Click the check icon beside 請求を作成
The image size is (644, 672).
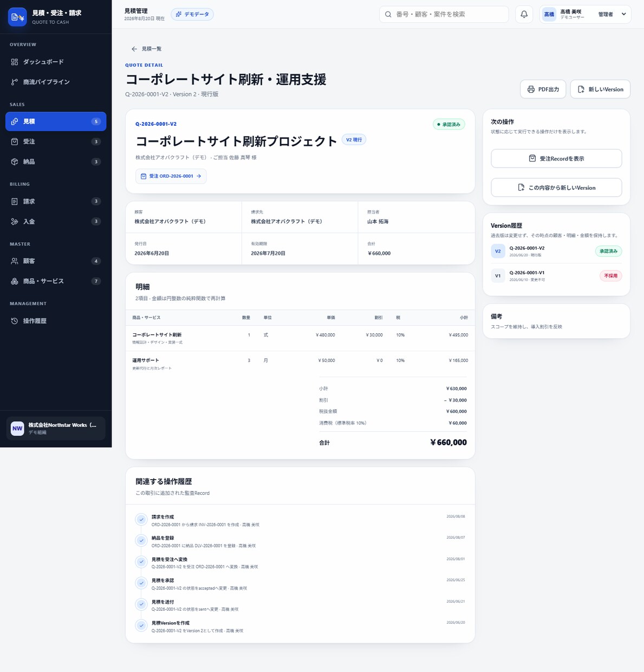point(141,519)
